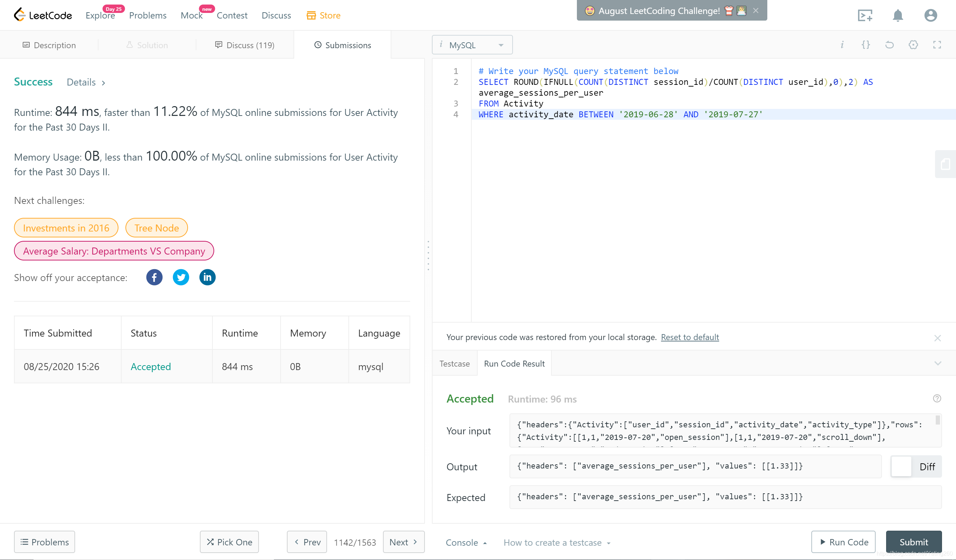Image resolution: width=956 pixels, height=560 pixels.
Task: Click the Reset to default link
Action: 689,337
